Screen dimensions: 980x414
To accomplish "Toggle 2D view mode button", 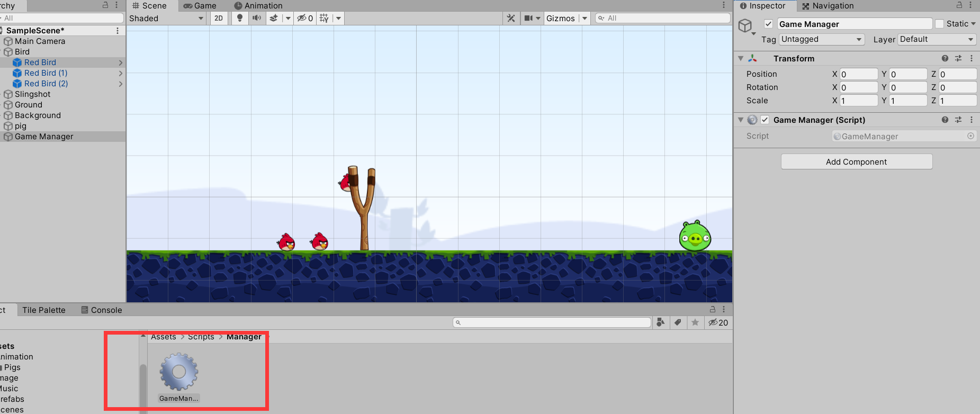I will tap(219, 18).
